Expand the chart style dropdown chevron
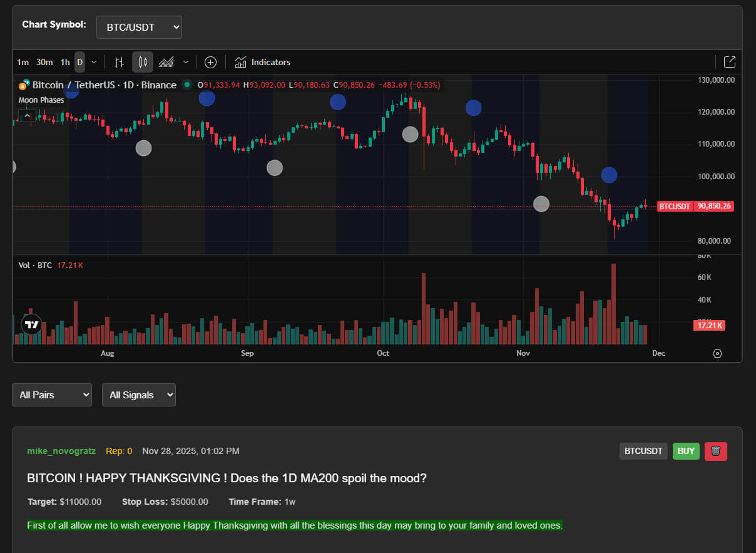This screenshot has height=553, width=756. [185, 62]
